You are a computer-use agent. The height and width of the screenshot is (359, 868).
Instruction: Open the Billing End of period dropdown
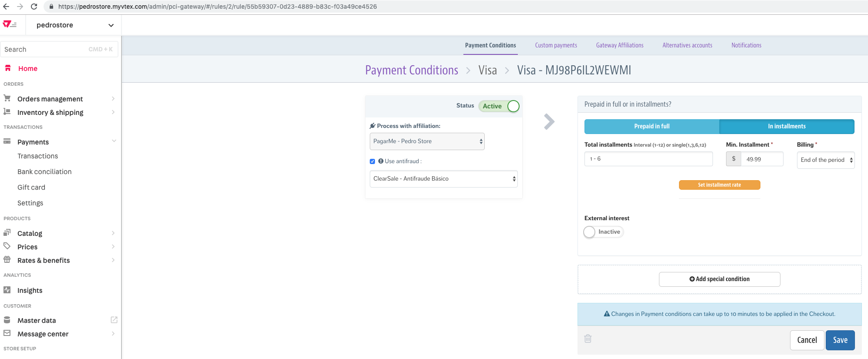pyautogui.click(x=826, y=160)
